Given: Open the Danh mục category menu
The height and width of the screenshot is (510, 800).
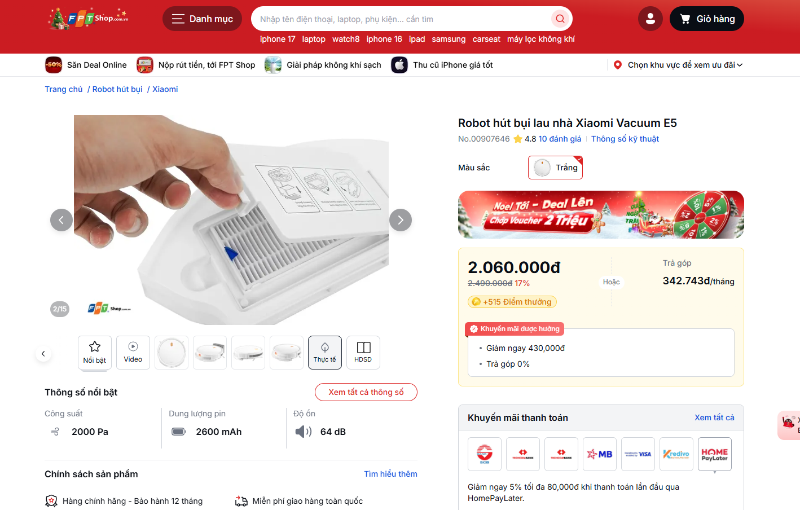Looking at the screenshot, I should (201, 19).
